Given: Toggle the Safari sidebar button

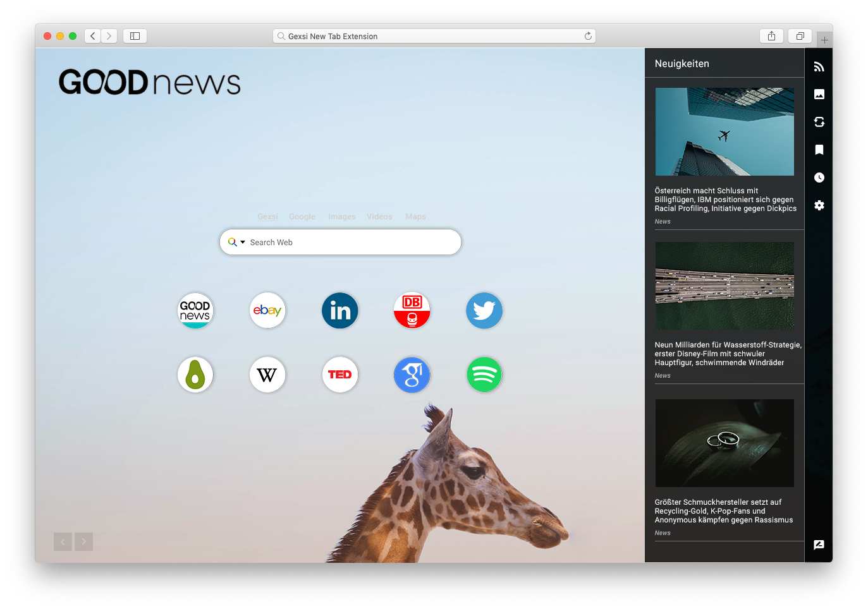Looking at the screenshot, I should coord(135,36).
